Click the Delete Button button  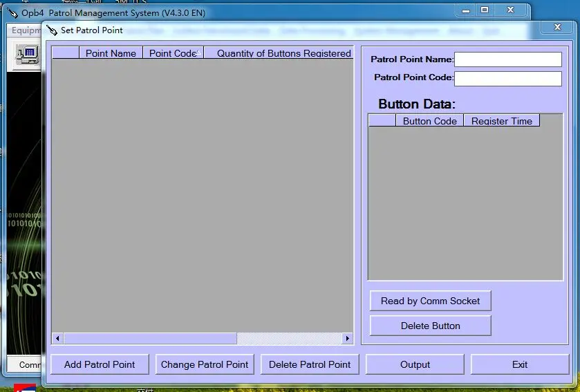pos(430,326)
